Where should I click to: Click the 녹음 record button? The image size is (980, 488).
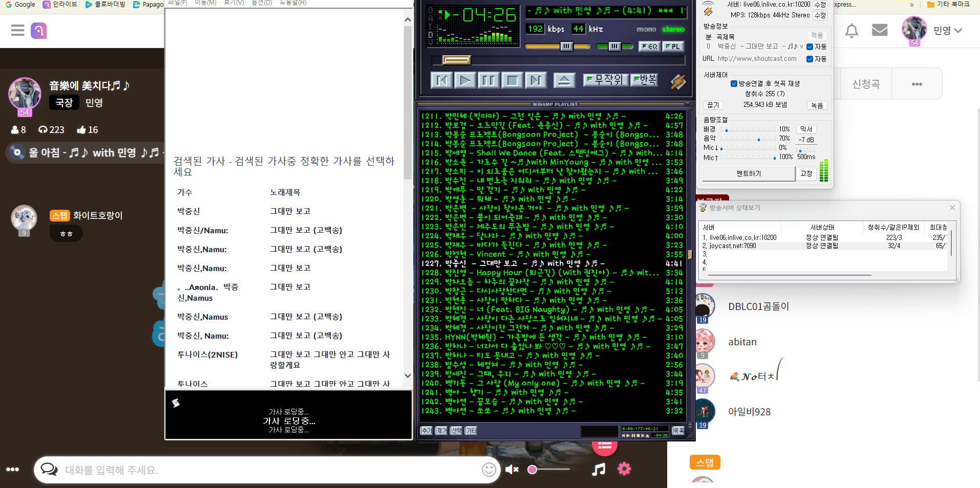817,105
